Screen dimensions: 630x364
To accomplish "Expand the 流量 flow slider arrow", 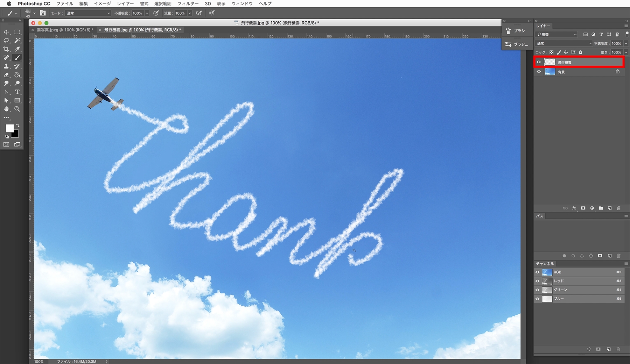I will click(190, 13).
